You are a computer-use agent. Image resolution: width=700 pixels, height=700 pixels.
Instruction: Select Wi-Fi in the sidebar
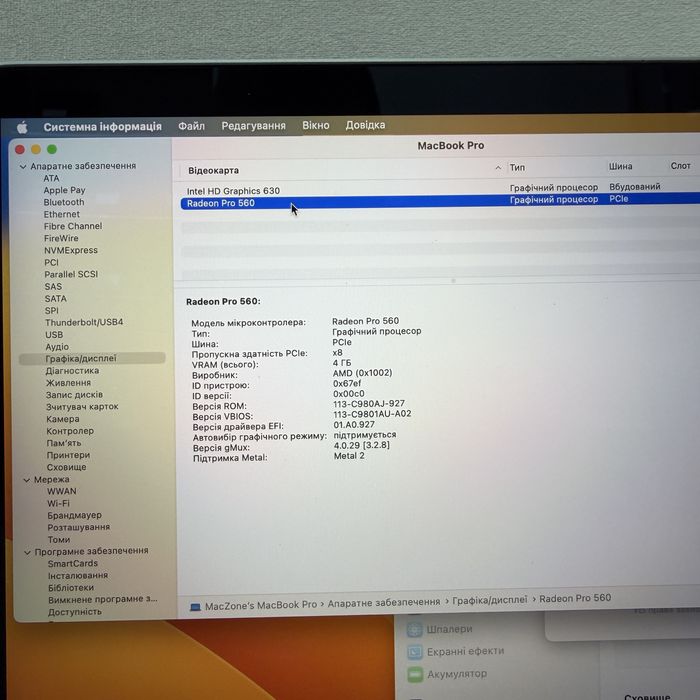tap(58, 504)
